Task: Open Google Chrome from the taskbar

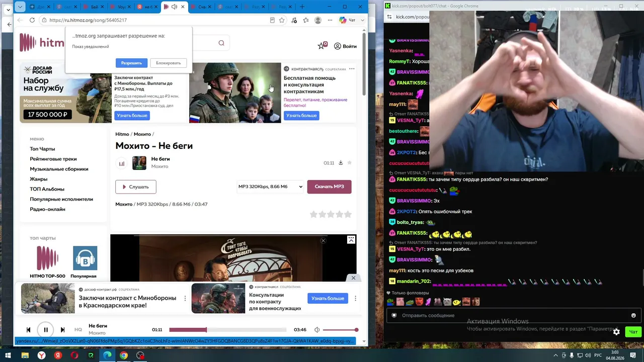Action: (123, 355)
